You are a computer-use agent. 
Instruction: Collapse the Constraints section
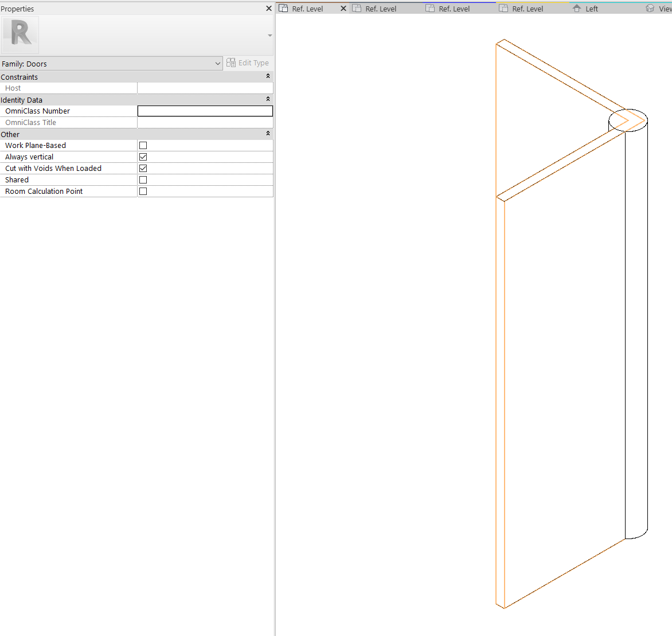point(268,76)
